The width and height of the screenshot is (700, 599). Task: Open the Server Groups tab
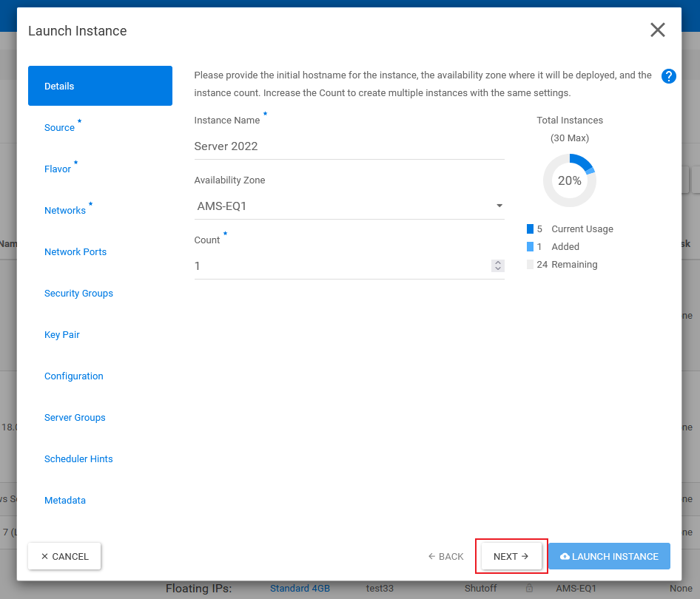[75, 418]
